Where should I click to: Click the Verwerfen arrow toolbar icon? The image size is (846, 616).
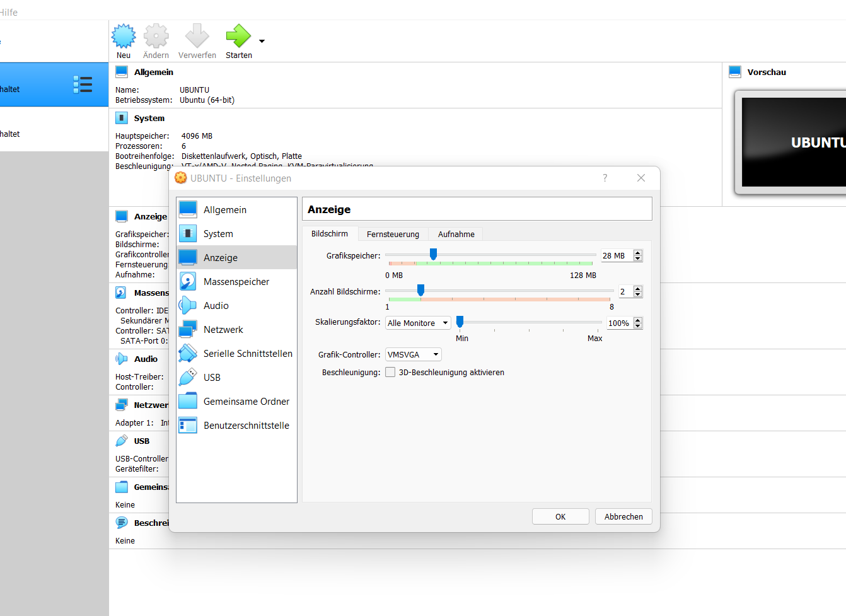point(197,36)
